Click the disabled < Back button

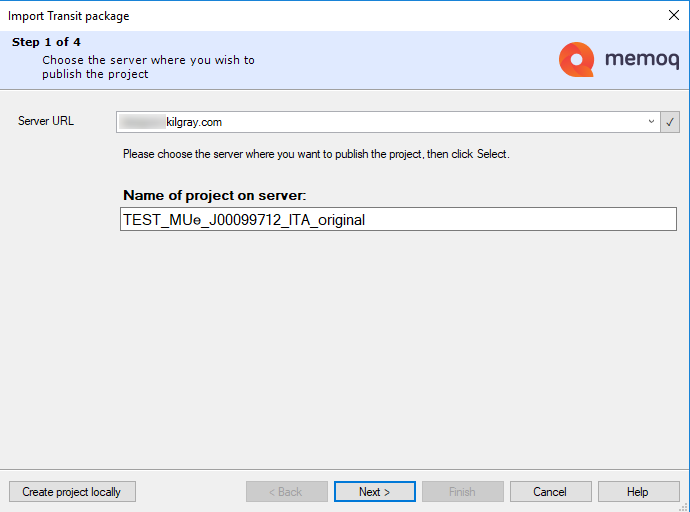tap(287, 492)
